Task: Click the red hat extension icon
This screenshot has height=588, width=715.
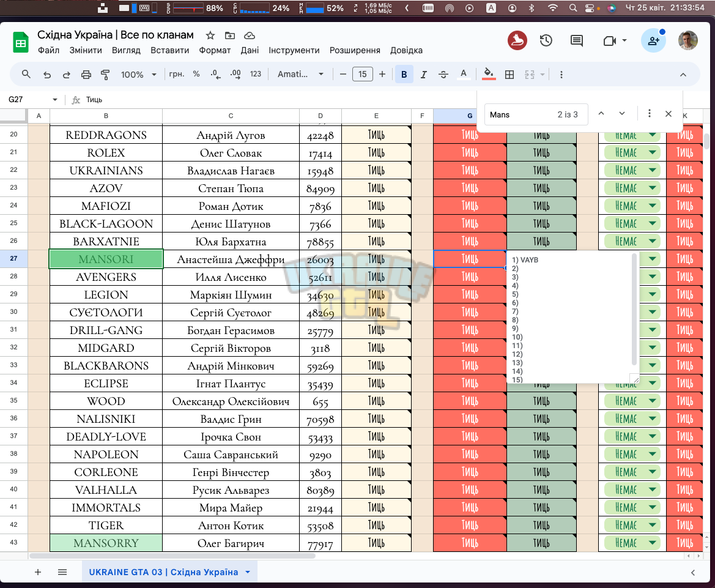Action: 517,40
